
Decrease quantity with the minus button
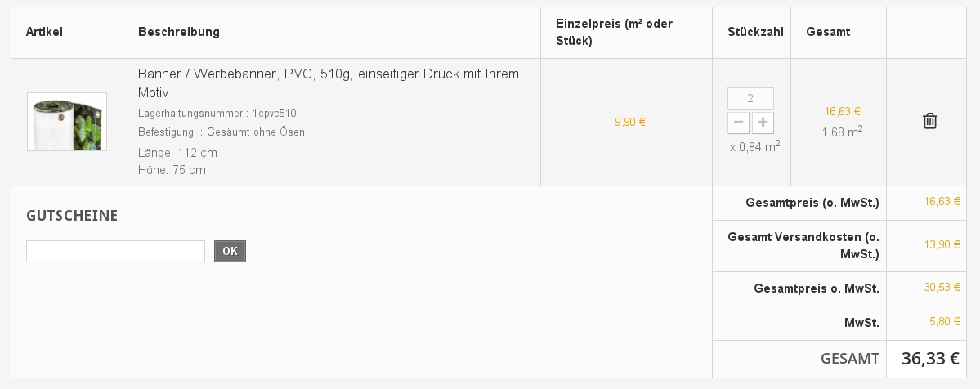(x=738, y=123)
